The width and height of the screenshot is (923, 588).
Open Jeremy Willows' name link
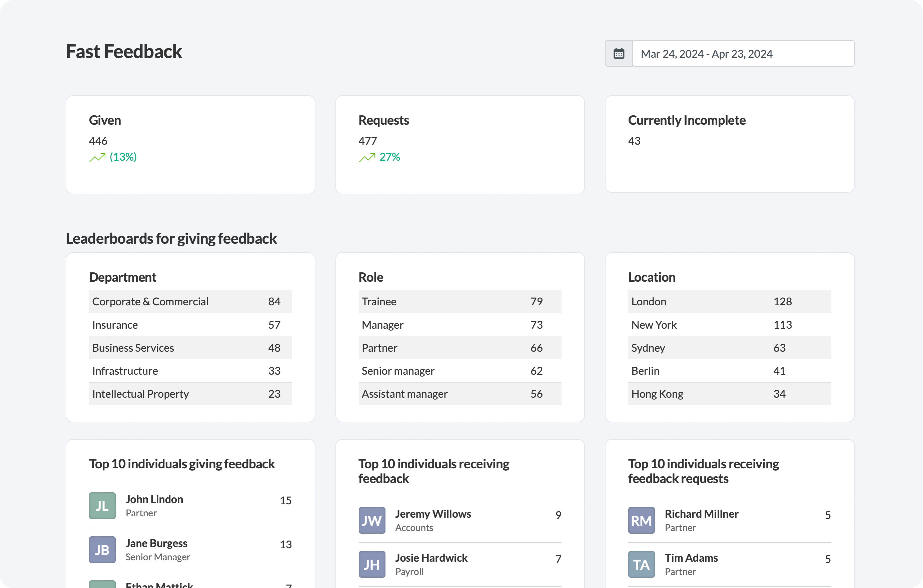(x=433, y=514)
